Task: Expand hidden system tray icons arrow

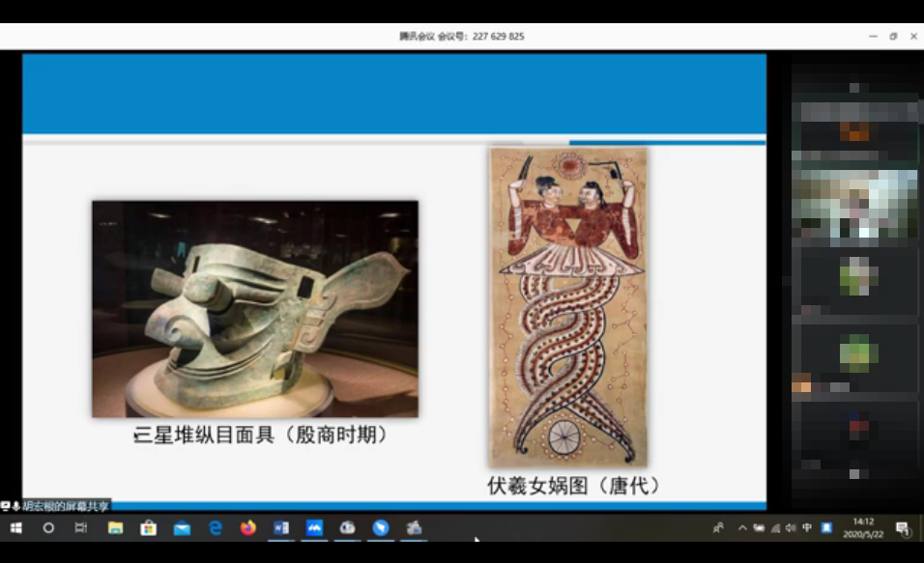Action: [x=742, y=527]
